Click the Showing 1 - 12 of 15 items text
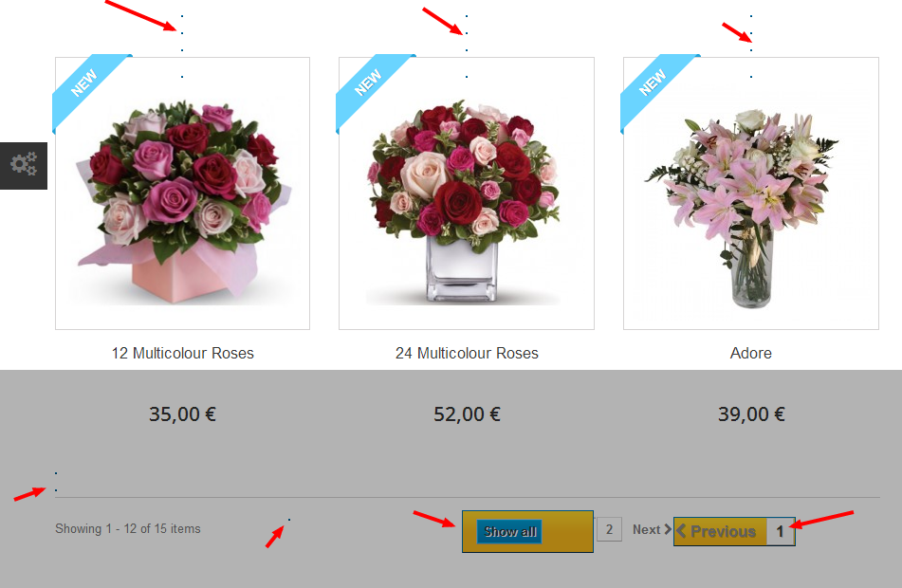902x588 pixels. coord(128,529)
